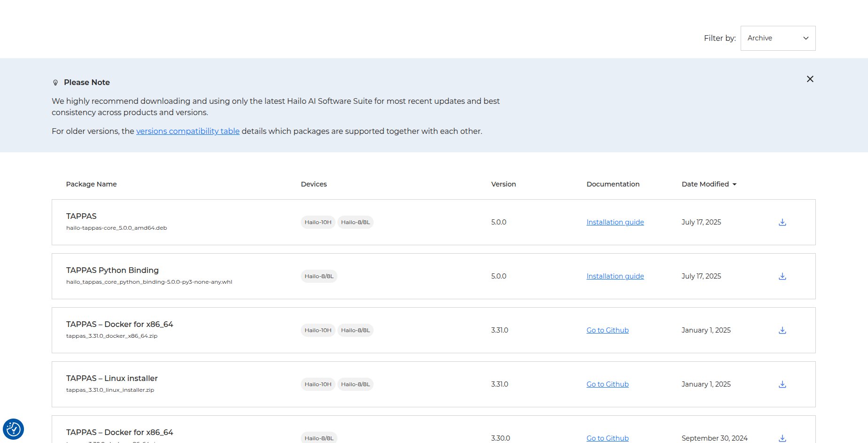This screenshot has height=443, width=868.
Task: Click the Version column header
Action: (x=503, y=184)
